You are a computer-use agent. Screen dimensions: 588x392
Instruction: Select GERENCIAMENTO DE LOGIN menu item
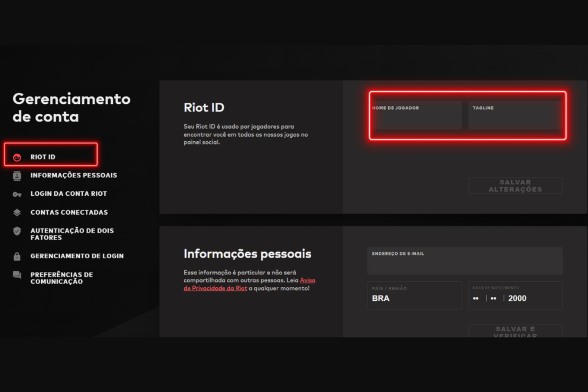[77, 256]
